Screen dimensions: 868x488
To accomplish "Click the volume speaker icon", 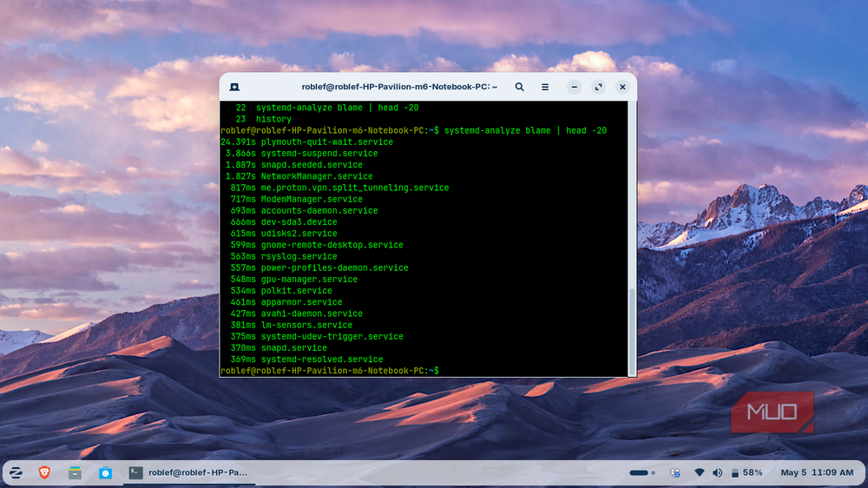I will click(718, 472).
